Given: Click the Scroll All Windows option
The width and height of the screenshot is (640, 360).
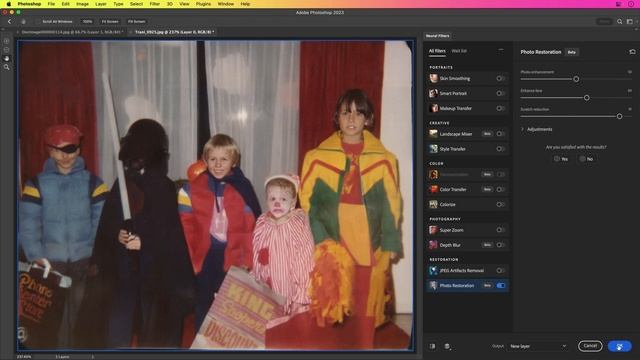Looking at the screenshot, I should pos(54,21).
